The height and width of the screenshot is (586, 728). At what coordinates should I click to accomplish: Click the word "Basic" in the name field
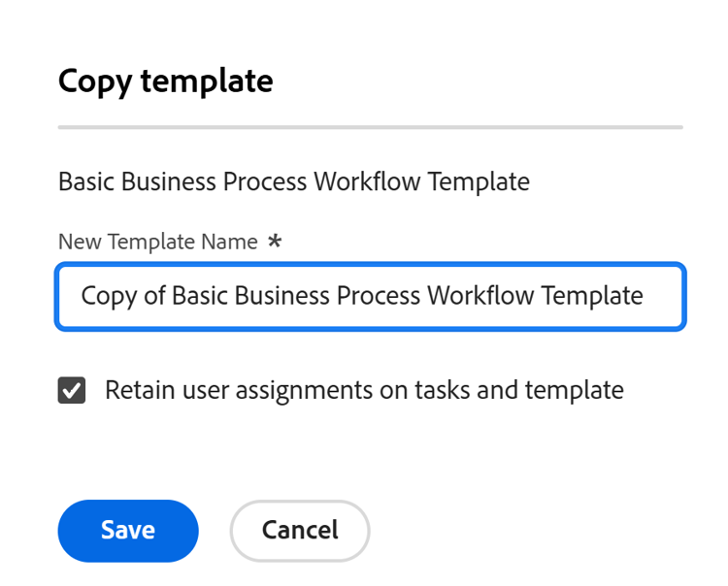[x=200, y=296]
